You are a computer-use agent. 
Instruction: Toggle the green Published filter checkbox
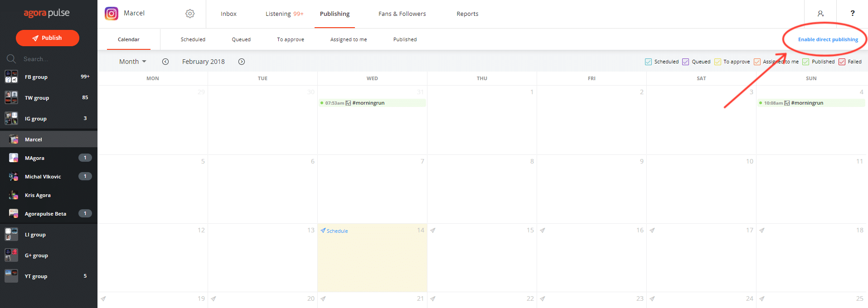[x=805, y=62]
